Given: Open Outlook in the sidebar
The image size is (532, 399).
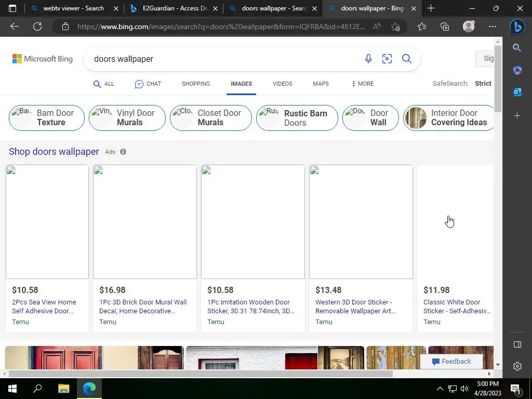Looking at the screenshot, I should click(517, 91).
